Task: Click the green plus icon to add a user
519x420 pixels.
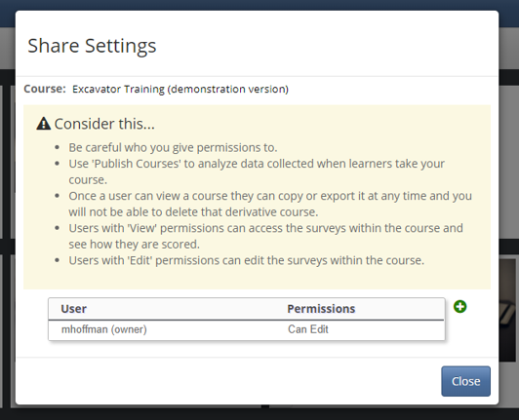Action: (x=459, y=307)
